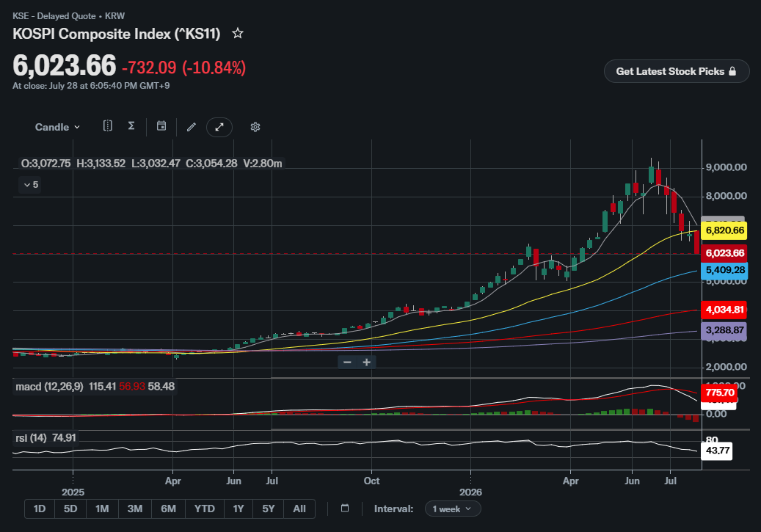Open the 1 week interval dropdown
This screenshot has width=761, height=532.
click(452, 509)
